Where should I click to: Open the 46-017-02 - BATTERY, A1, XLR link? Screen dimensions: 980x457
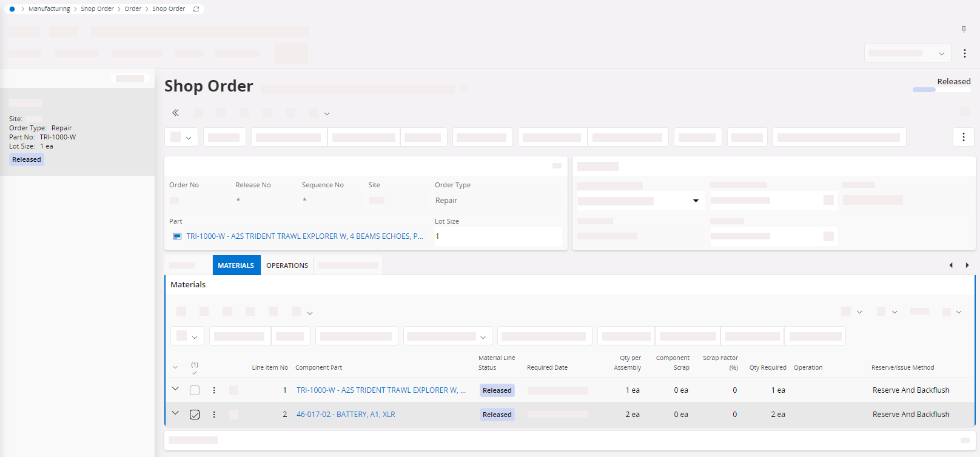tap(346, 415)
